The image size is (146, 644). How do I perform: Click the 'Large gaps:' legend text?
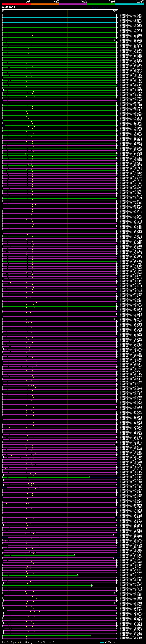click(x=10, y=642)
